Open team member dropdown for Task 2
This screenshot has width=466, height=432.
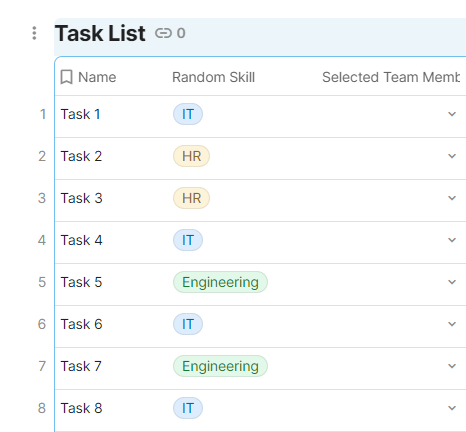452,156
